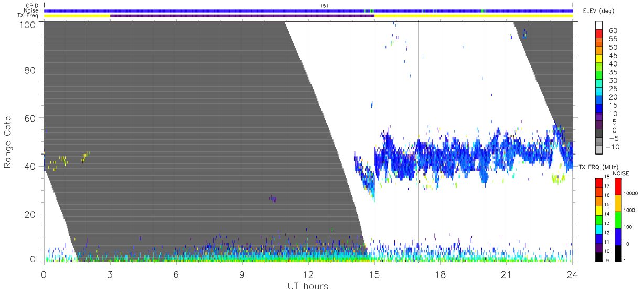644x297 pixels.
Task: Pick white top swatch of ELEV colorbar
Action: click(x=599, y=26)
